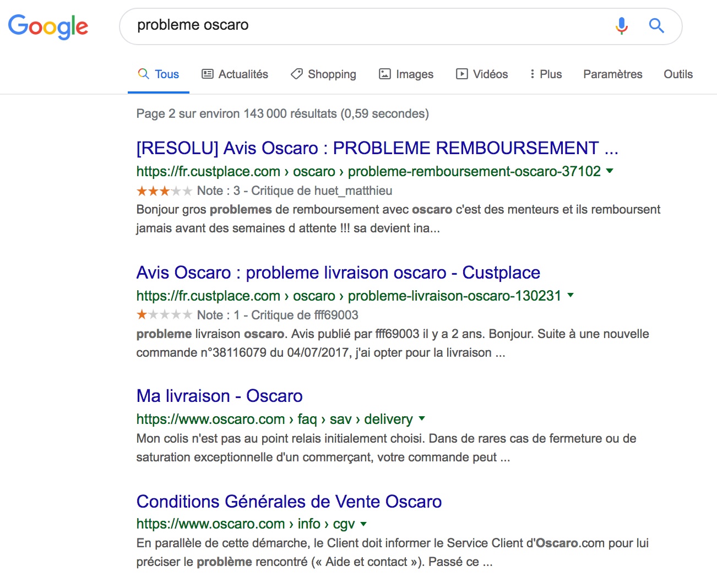Click the snippet mentioning commande n°38116079
The height and width of the screenshot is (588, 717).
393,343
